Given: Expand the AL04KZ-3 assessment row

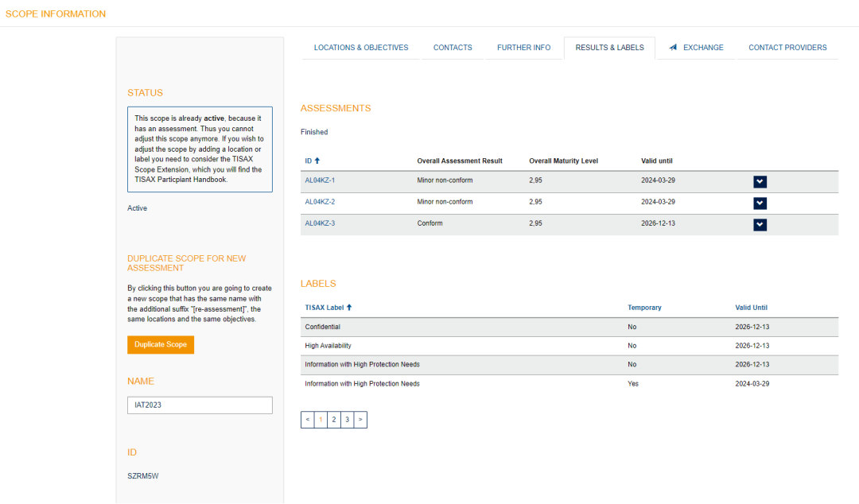Looking at the screenshot, I should point(760,224).
